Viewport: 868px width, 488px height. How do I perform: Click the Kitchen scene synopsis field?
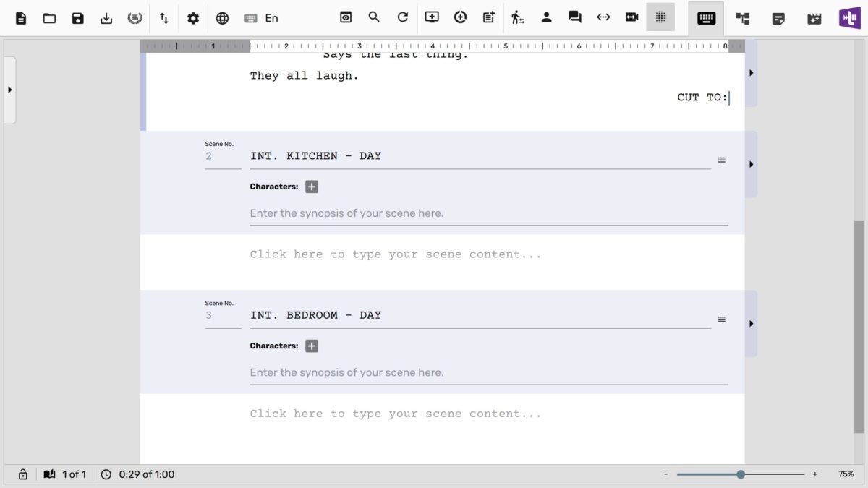[488, 213]
